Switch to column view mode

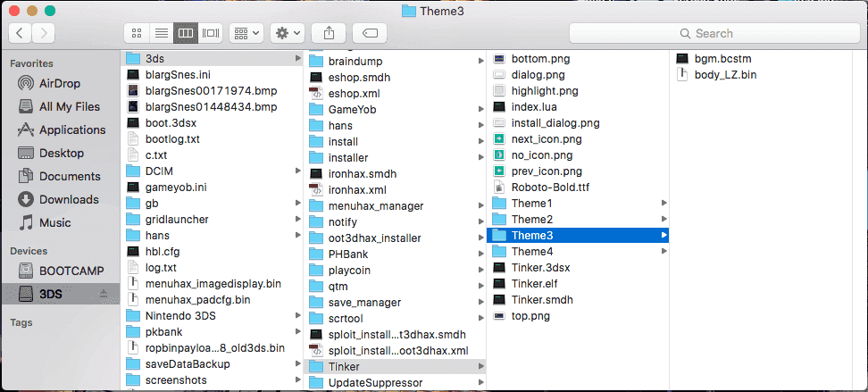186,33
